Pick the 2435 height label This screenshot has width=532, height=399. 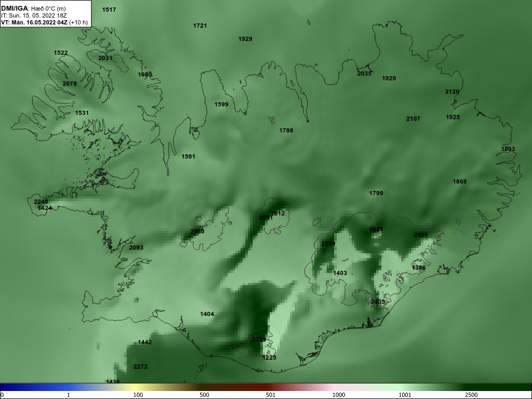pyautogui.click(x=378, y=302)
